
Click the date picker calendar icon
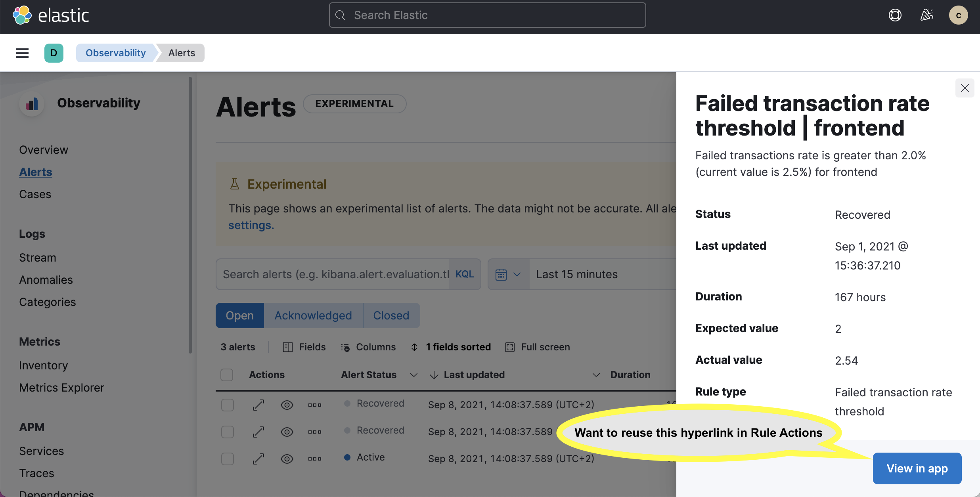(x=501, y=274)
